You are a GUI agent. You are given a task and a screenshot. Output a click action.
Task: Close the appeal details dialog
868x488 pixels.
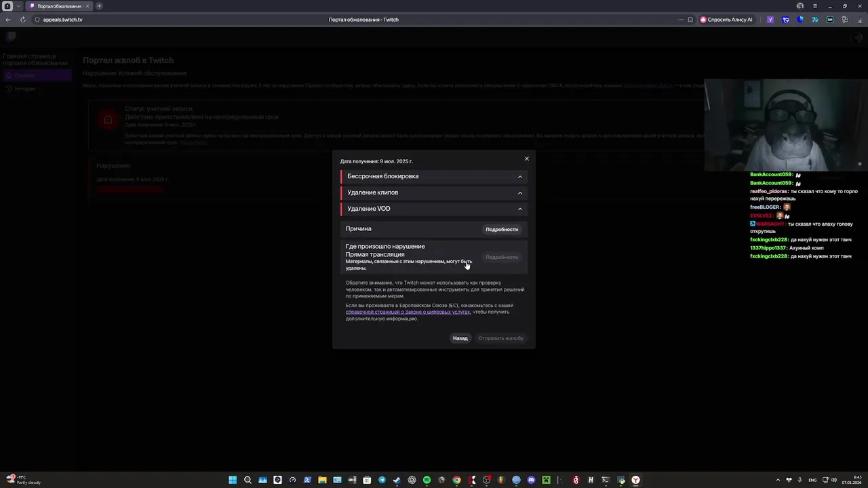pos(527,159)
